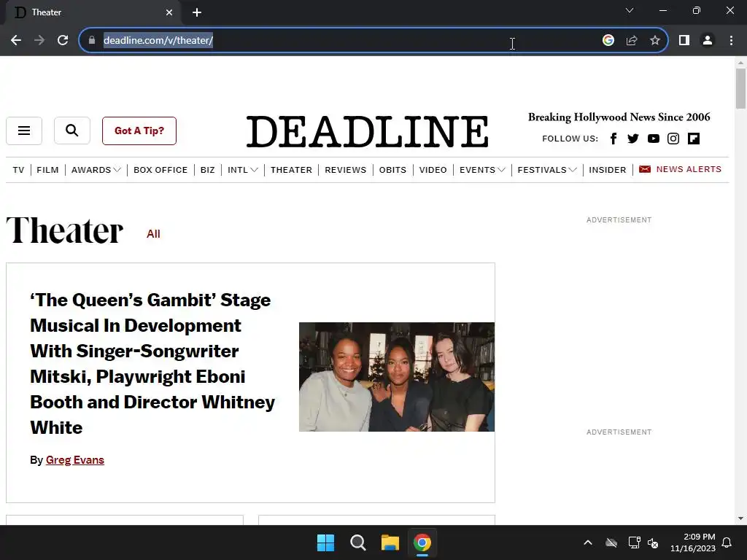
Task: Click the muted volume tray icon
Action: 653,542
